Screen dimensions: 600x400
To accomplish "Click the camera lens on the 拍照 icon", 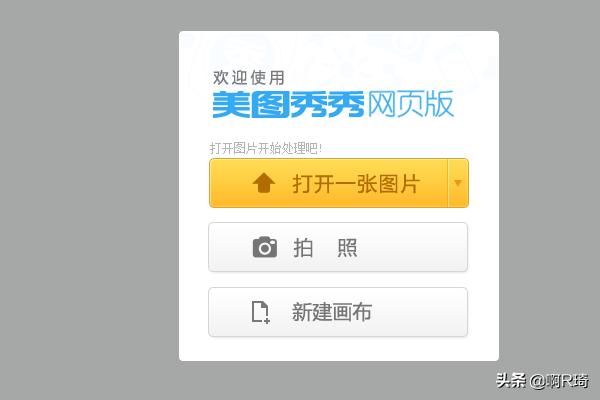I will 264,249.
